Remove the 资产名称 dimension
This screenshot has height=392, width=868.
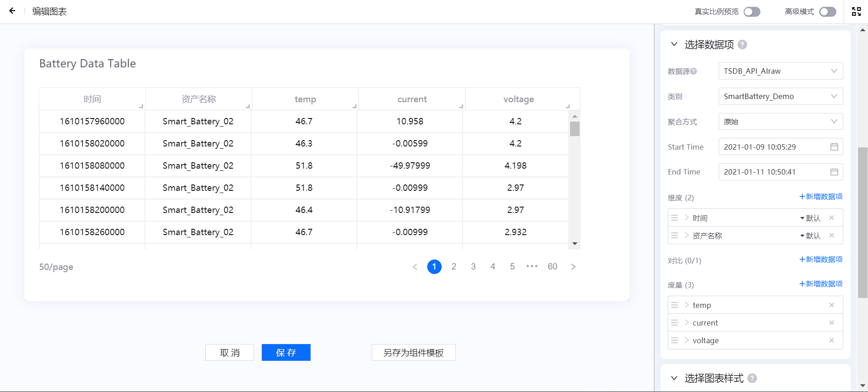coord(831,236)
